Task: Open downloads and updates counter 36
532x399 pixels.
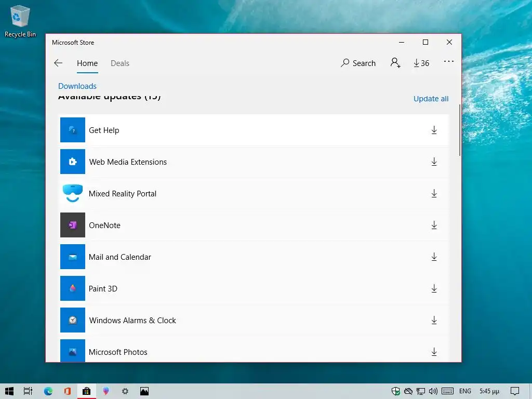Action: tap(421, 63)
